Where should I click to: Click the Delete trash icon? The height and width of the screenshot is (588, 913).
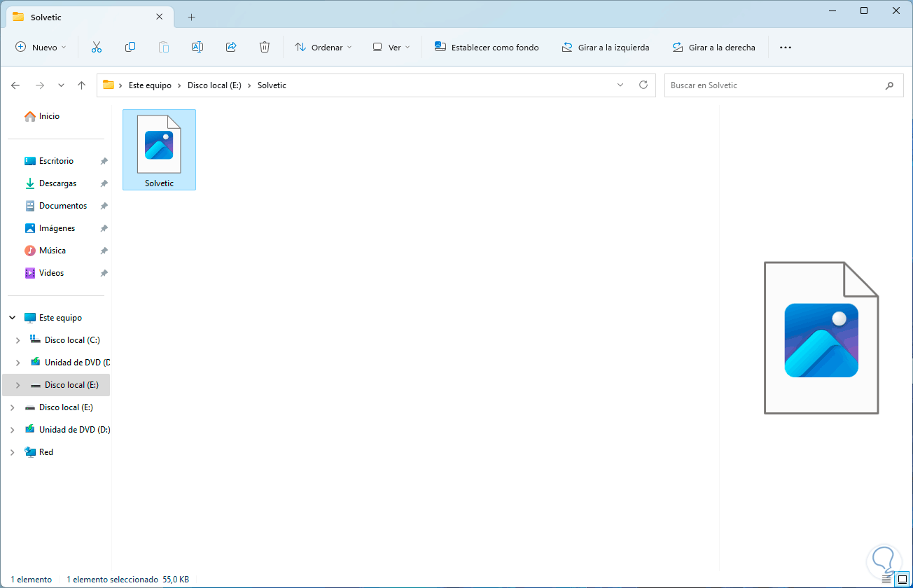point(265,48)
